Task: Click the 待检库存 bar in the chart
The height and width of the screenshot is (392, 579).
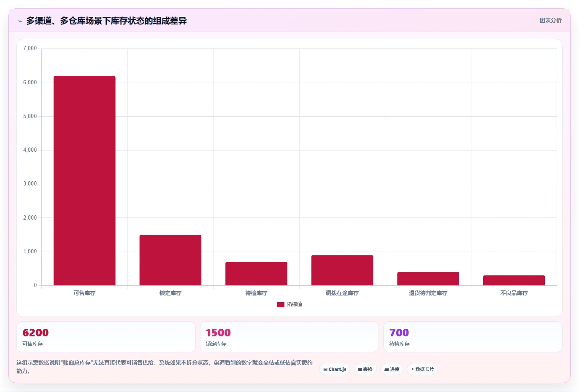Action: pos(256,274)
